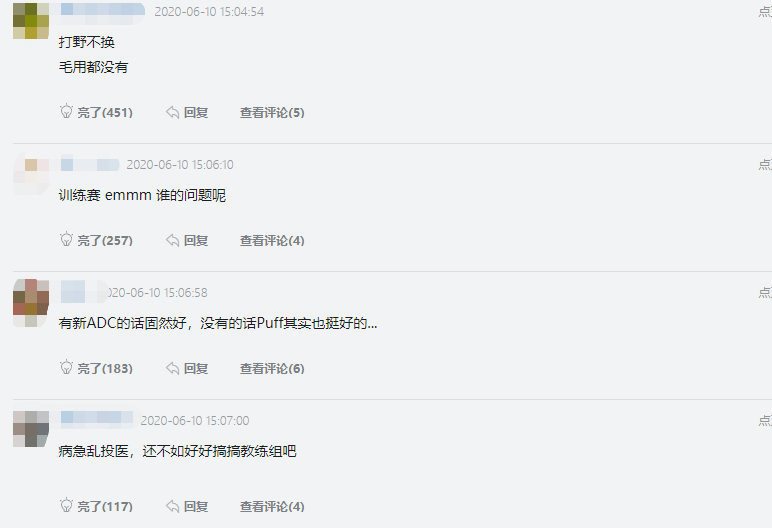
Task: Expand 查看评论(6) under Puff comment
Action: pyautogui.click(x=272, y=369)
